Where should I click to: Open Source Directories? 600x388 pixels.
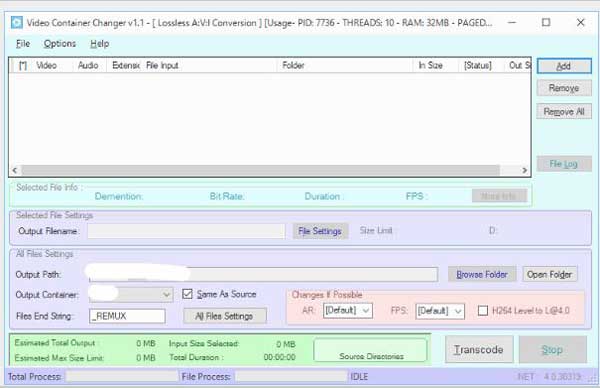coord(370,350)
